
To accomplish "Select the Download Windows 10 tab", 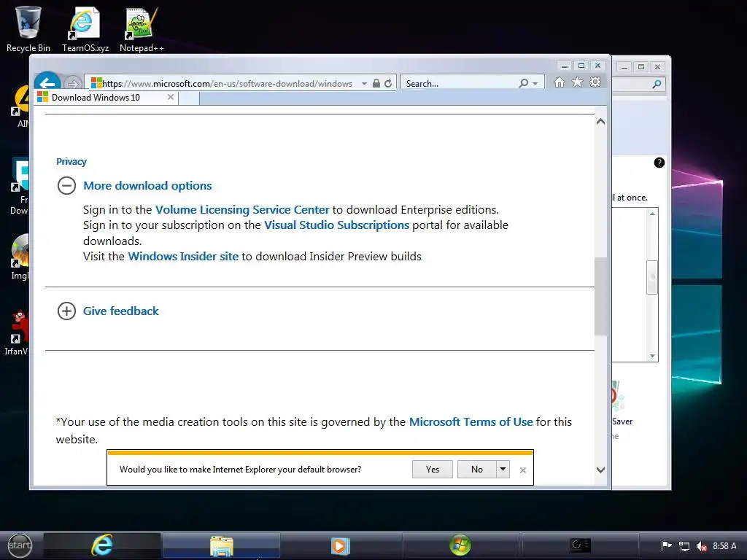I will [107, 98].
